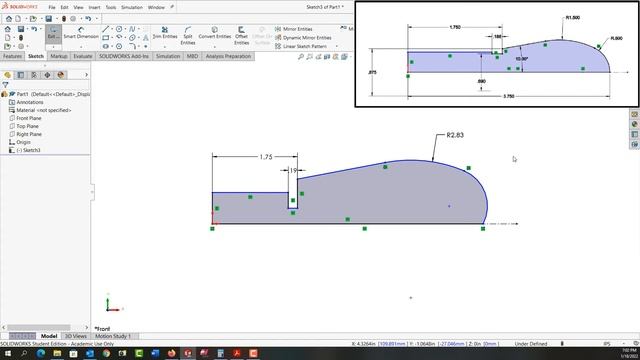Expand the manager panel tabs chevron

coord(86,75)
